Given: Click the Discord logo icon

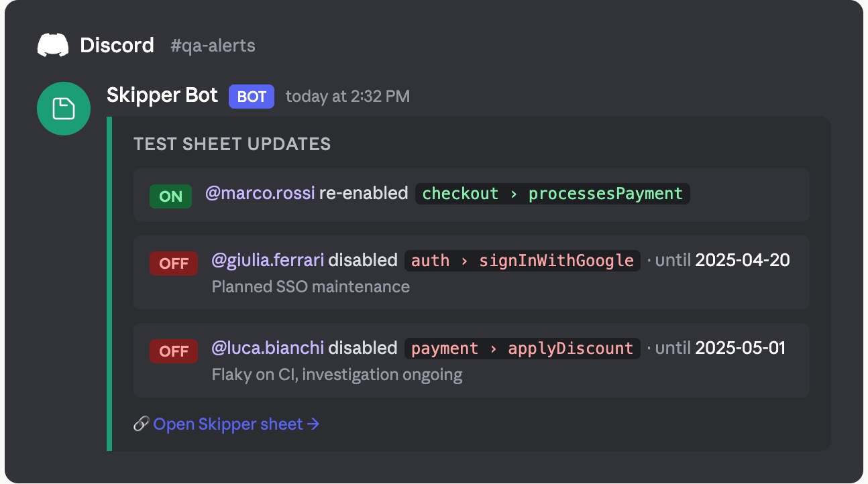Looking at the screenshot, I should point(53,46).
